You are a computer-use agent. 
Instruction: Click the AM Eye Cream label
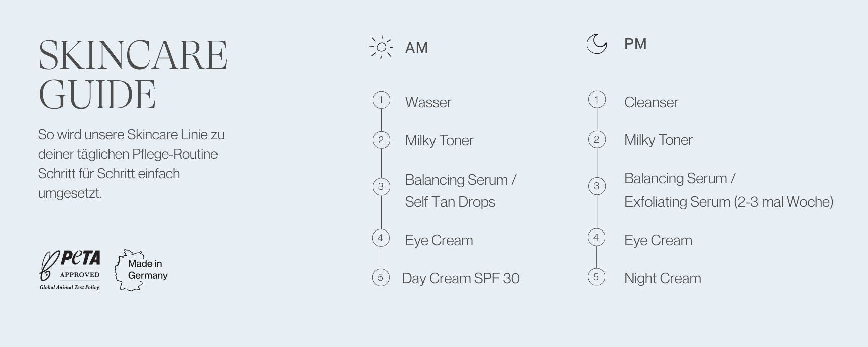(439, 240)
